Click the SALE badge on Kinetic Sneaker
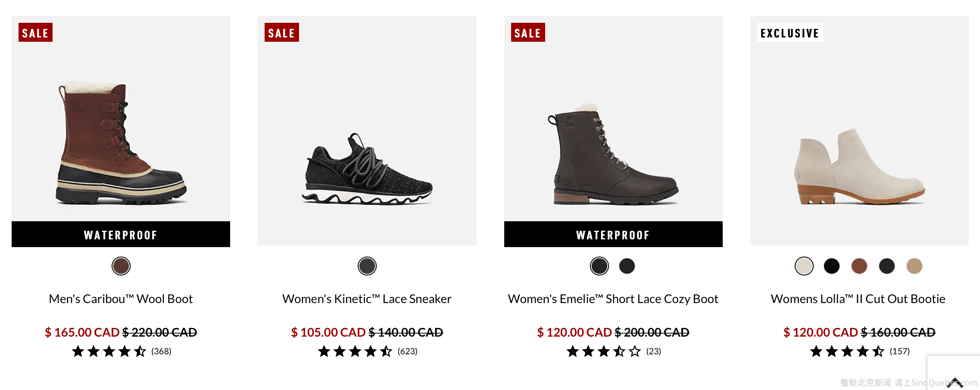Viewport: 980px width, 390px height. click(281, 33)
